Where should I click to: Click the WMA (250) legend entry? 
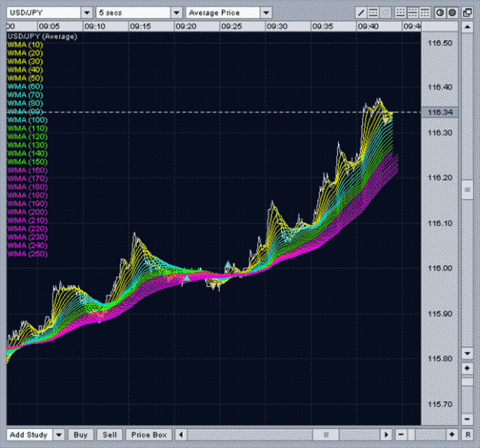tap(28, 254)
